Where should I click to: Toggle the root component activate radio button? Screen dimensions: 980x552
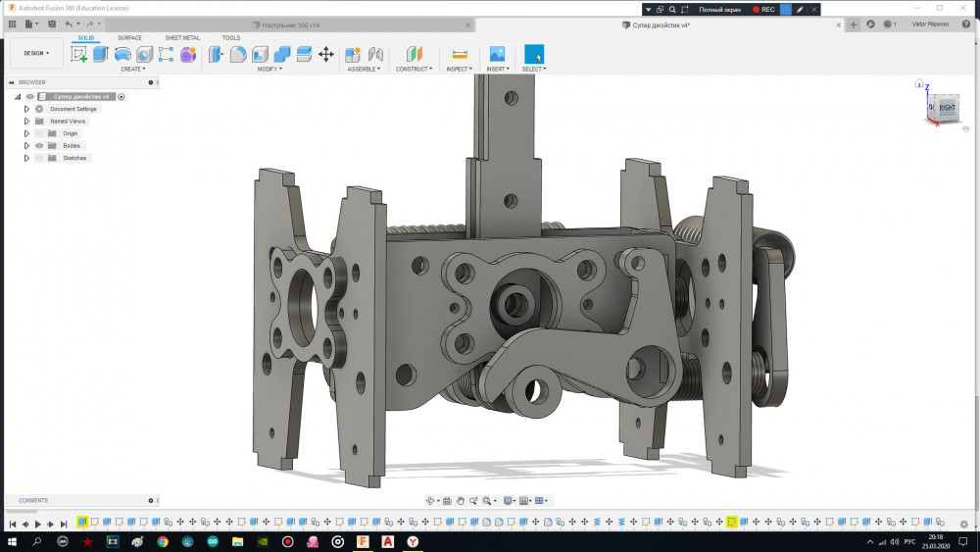pos(122,97)
